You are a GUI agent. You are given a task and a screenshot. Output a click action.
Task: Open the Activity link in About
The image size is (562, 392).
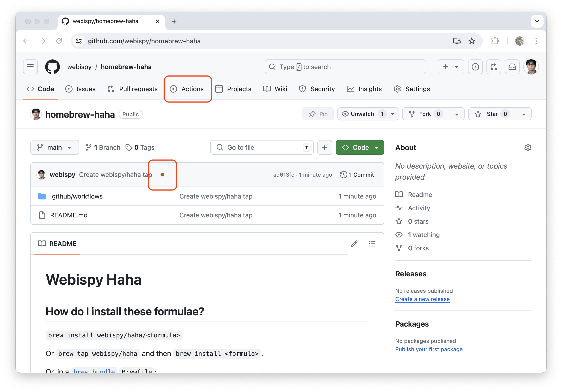point(419,208)
